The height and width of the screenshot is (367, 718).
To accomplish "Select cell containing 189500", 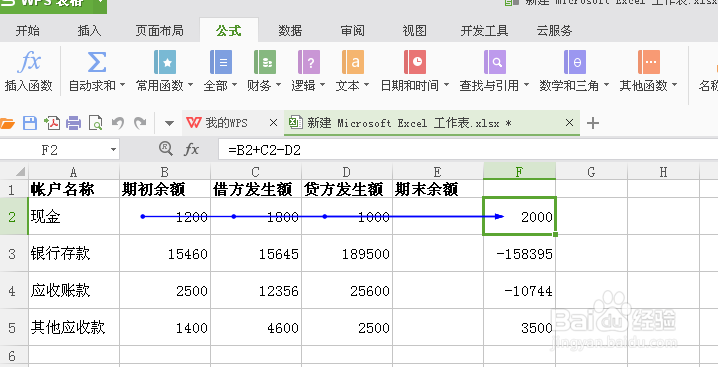I will coord(347,253).
